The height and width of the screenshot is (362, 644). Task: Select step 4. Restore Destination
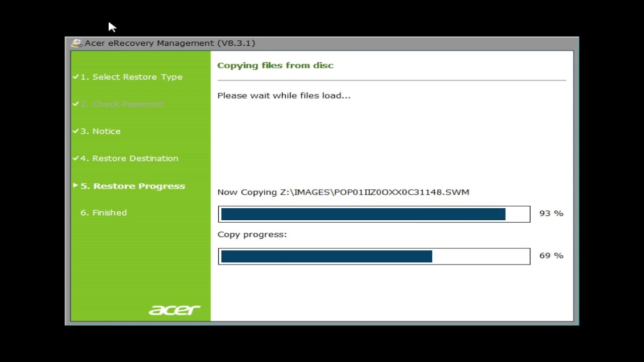pos(129,158)
